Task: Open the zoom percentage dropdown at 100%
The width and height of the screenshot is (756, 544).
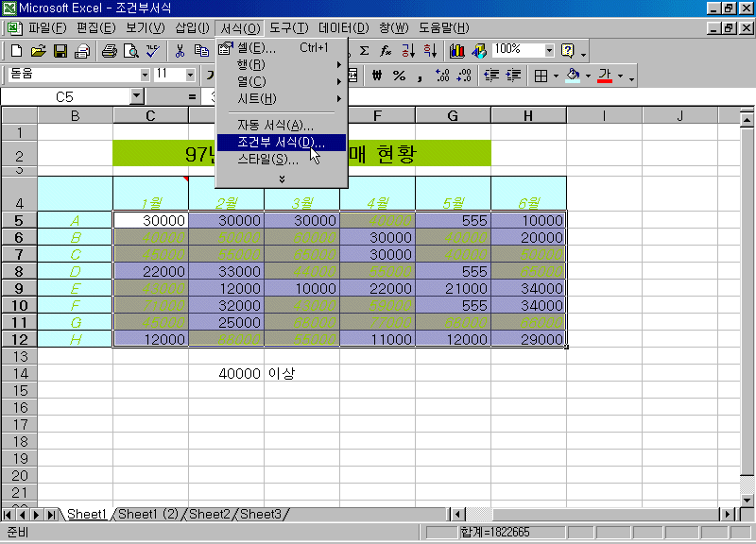Action: (549, 50)
